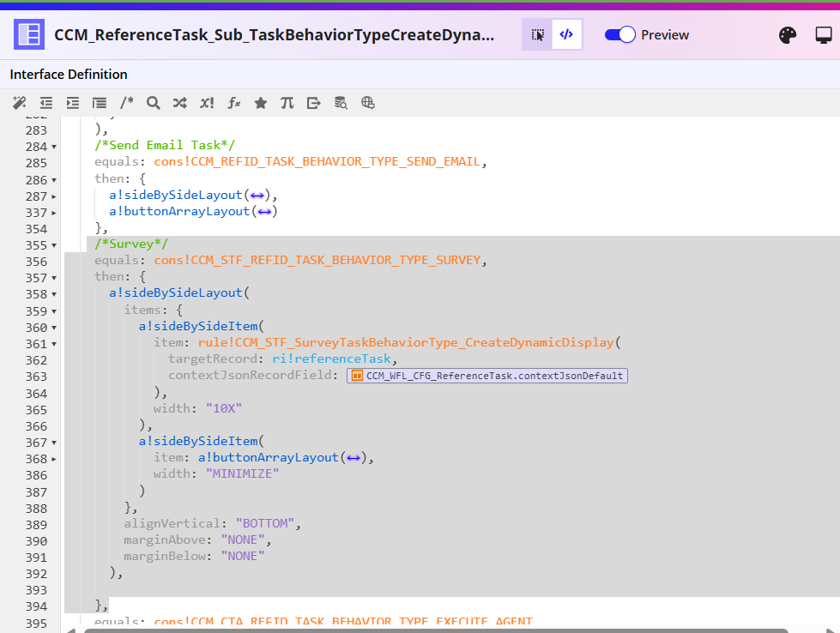Viewport: 840px width, 633px height.
Task: Switch to design mode selection view
Action: pyautogui.click(x=537, y=35)
